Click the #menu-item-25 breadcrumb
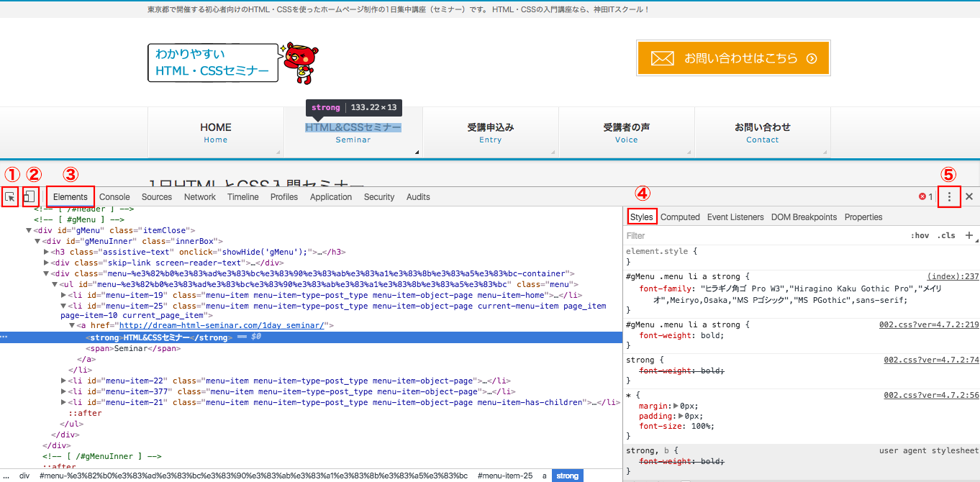 pos(504,476)
